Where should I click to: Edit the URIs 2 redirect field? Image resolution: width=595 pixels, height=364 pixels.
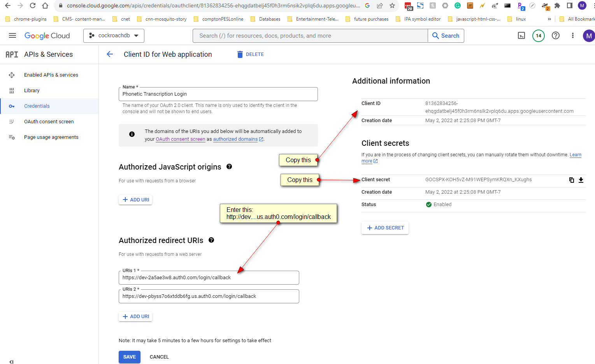[x=209, y=296]
